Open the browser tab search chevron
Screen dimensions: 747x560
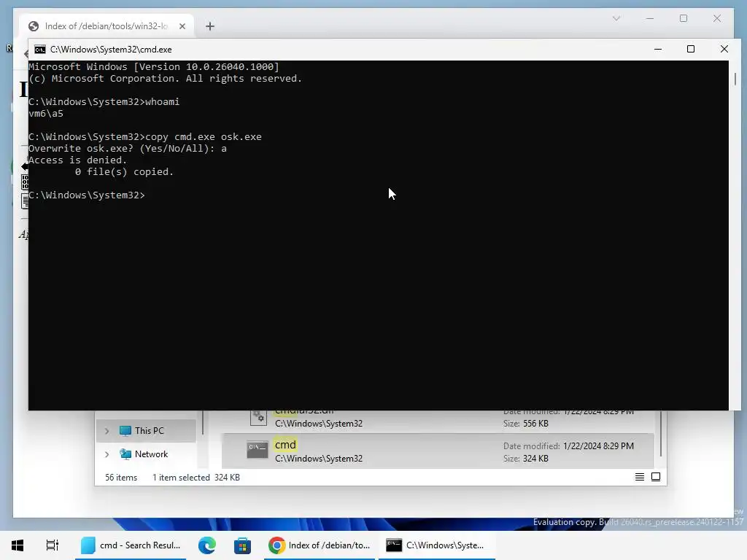pos(616,18)
